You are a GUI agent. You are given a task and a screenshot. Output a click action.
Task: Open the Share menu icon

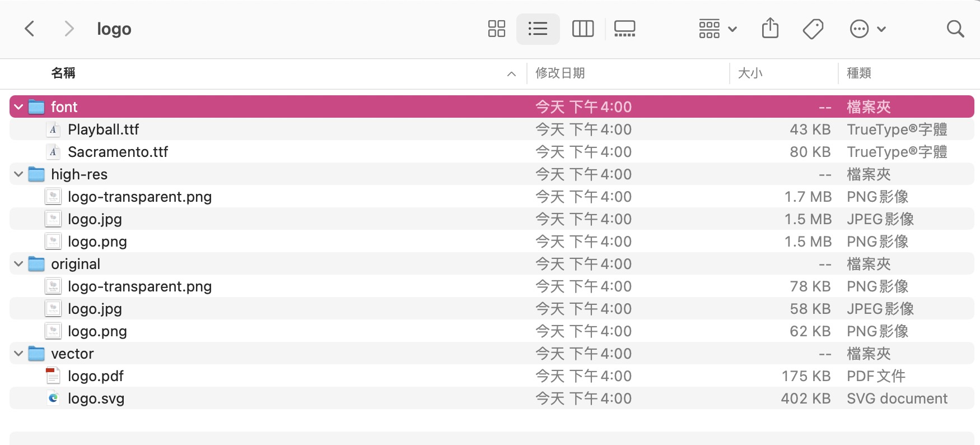click(770, 28)
